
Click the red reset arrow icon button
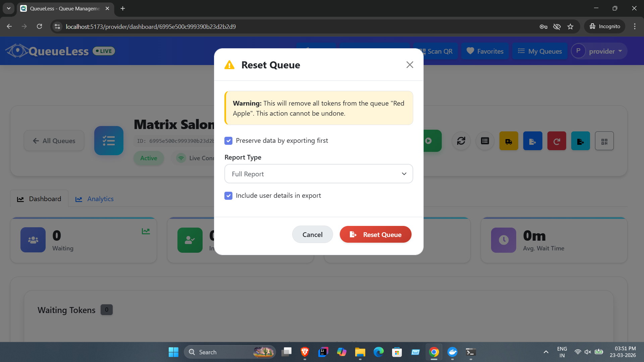(557, 141)
